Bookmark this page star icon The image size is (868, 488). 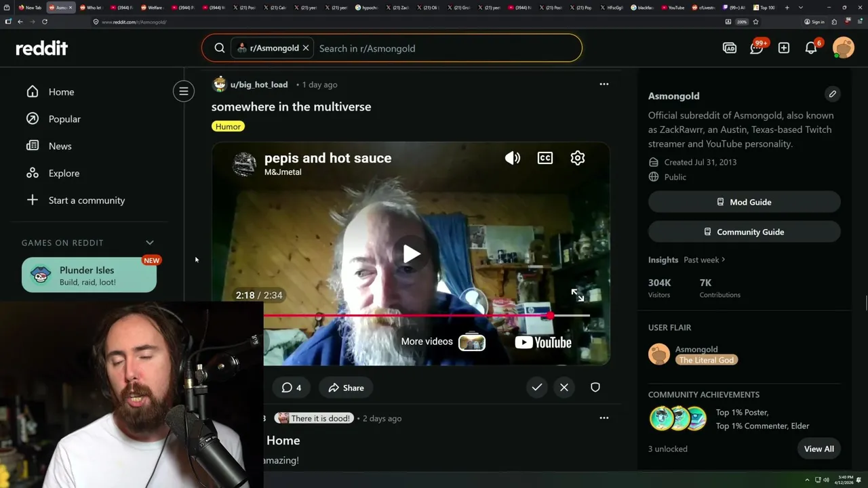pos(755,22)
